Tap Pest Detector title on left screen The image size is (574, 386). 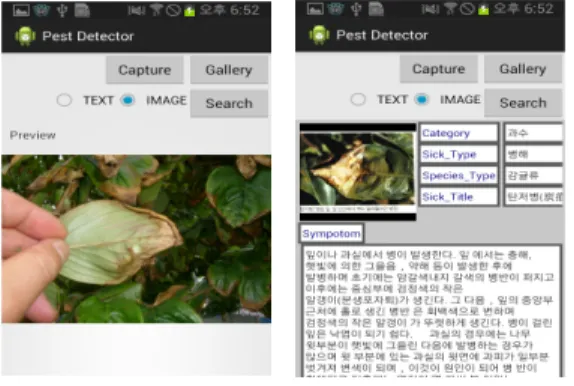[x=88, y=36]
